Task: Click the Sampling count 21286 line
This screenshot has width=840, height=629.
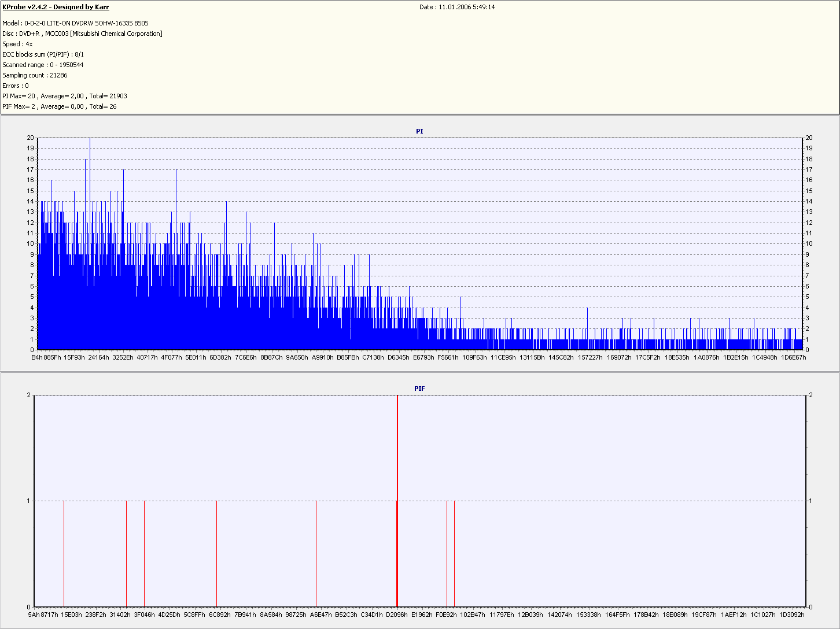Action: 35,75
